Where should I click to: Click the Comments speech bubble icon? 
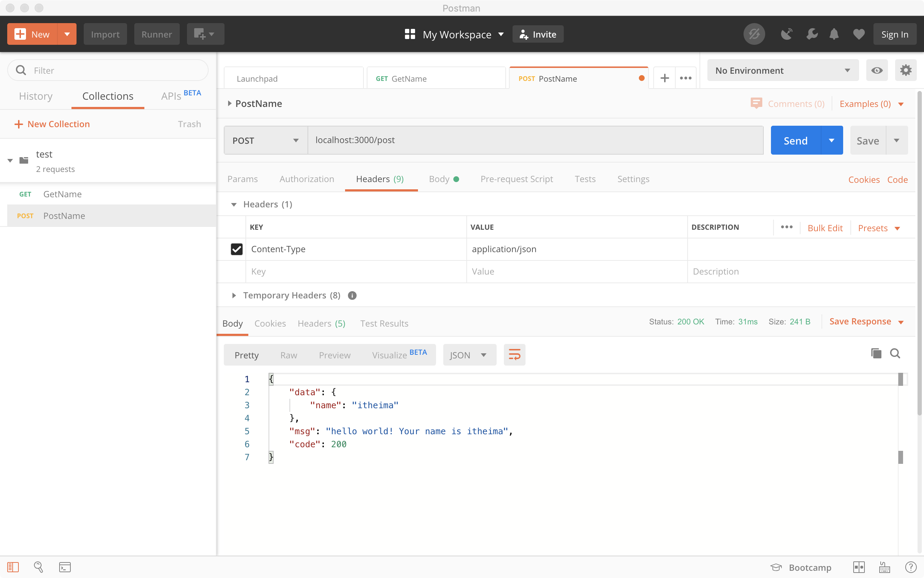coord(756,103)
